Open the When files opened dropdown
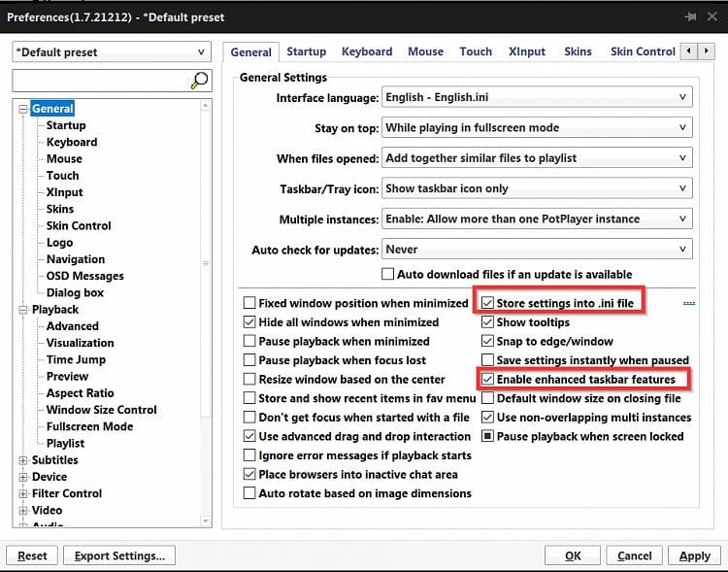This screenshot has height=572, width=728. tap(537, 158)
